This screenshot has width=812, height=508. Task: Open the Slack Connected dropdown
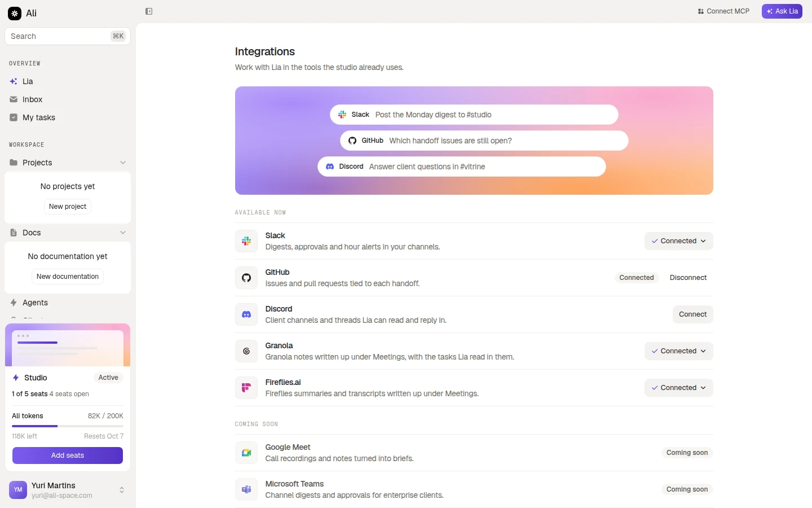pos(679,241)
